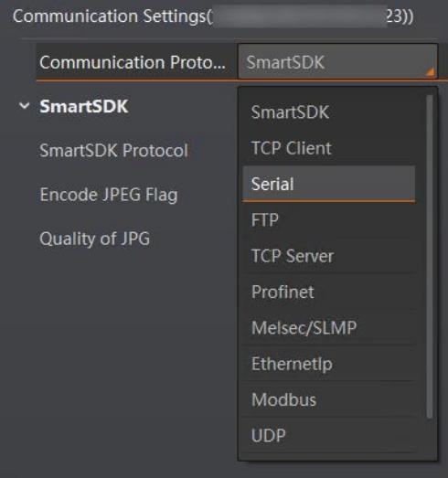Screen dimensions: 448x478
Task: Select SmartSDK in the protocol list
Action: pyautogui.click(x=329, y=112)
